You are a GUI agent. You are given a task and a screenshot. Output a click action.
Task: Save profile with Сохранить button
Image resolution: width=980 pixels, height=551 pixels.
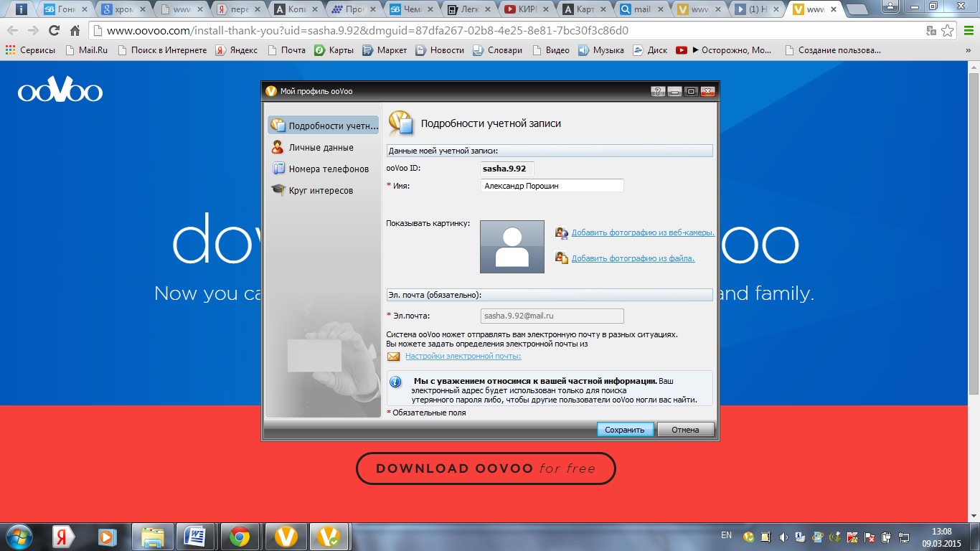click(625, 430)
